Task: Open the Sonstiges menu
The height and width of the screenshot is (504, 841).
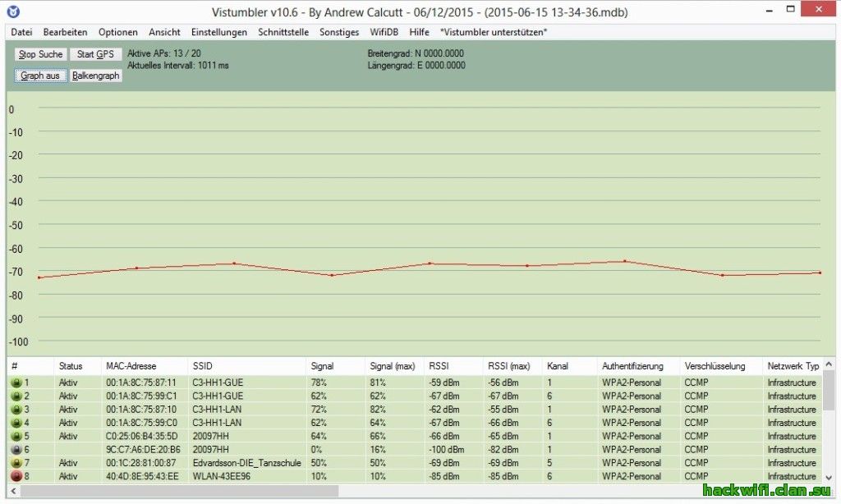Action: 339,32
